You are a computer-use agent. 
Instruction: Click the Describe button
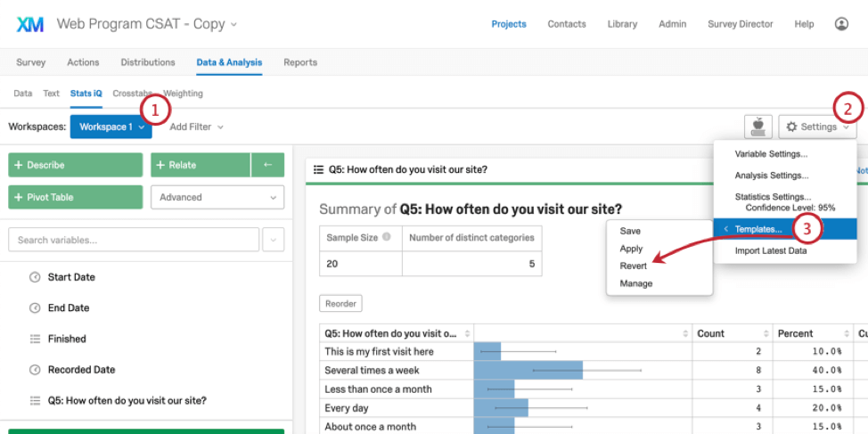coord(75,165)
